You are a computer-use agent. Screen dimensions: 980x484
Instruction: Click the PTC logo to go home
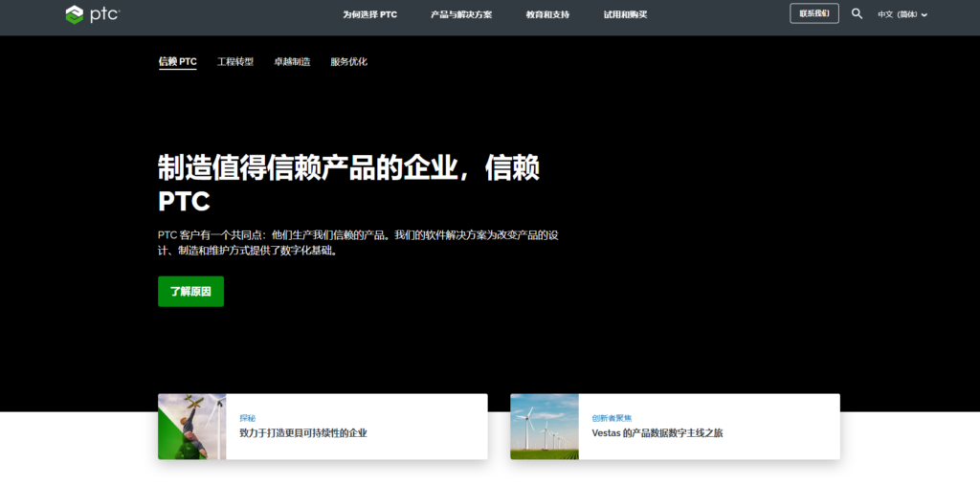[92, 14]
